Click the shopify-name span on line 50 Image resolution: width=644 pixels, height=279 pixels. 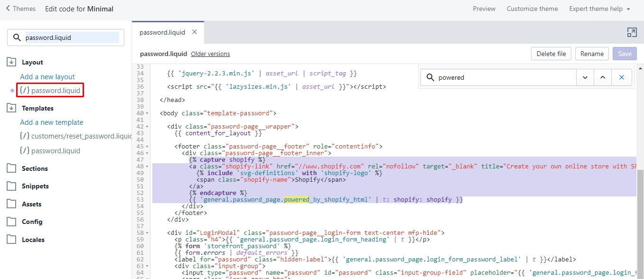(271, 180)
